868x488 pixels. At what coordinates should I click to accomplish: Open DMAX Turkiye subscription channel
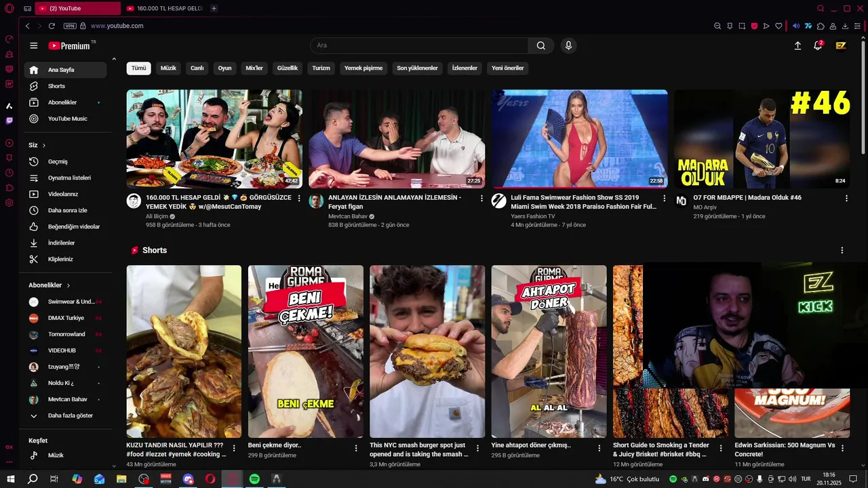point(65,318)
